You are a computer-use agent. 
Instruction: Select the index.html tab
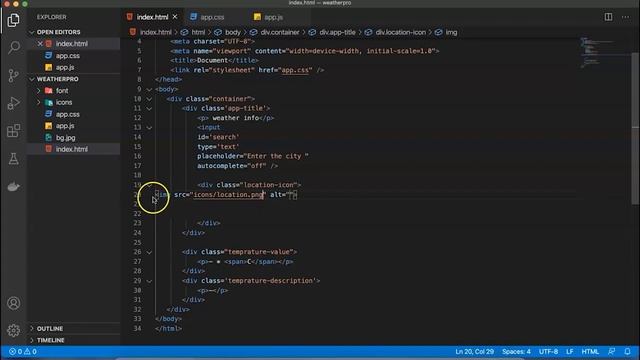point(152,17)
